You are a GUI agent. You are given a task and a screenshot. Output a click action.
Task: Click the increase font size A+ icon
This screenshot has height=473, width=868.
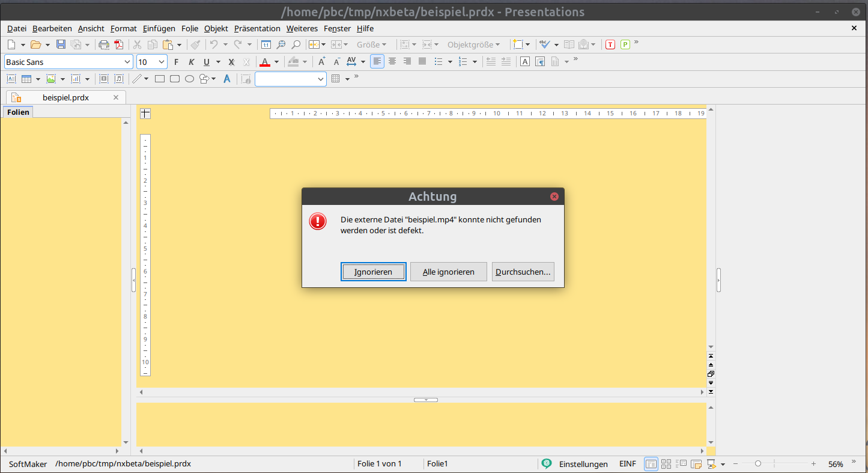pyautogui.click(x=322, y=61)
